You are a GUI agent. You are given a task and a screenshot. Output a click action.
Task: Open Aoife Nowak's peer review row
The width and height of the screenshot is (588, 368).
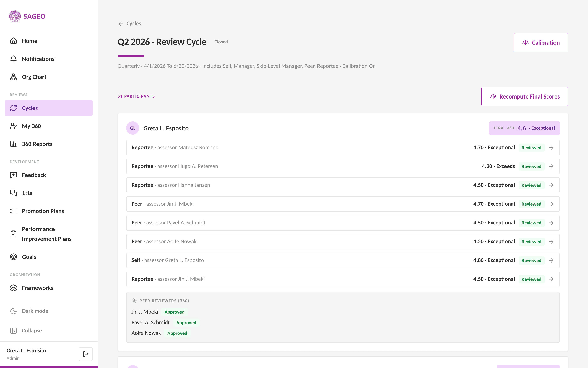coord(343,241)
